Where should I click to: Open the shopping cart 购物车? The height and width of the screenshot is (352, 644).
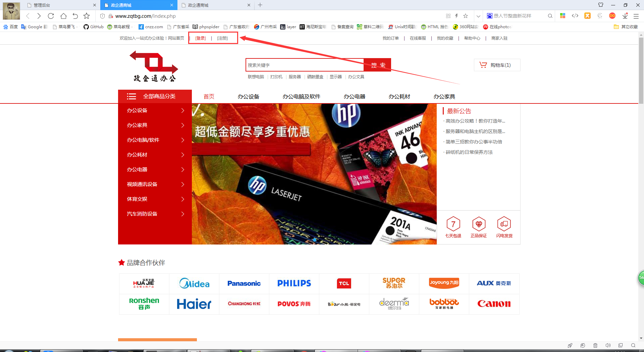[497, 65]
